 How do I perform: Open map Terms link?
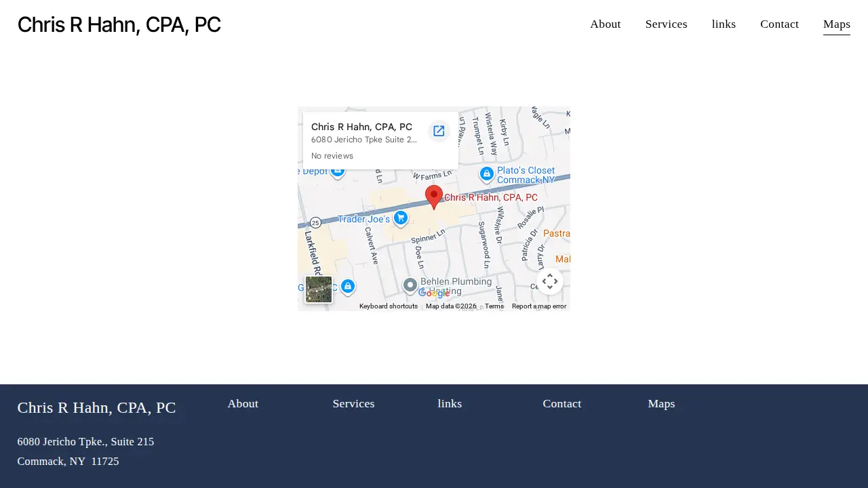tap(494, 306)
